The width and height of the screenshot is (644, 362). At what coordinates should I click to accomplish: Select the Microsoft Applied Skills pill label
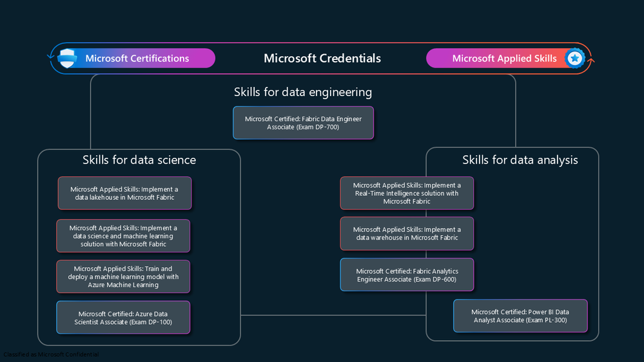click(x=504, y=58)
